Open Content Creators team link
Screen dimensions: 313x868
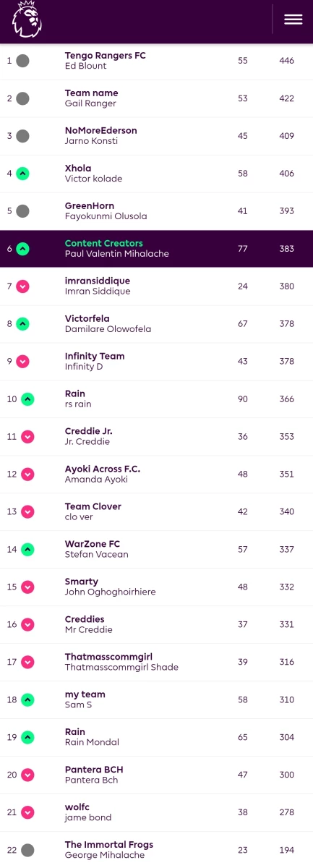104,244
